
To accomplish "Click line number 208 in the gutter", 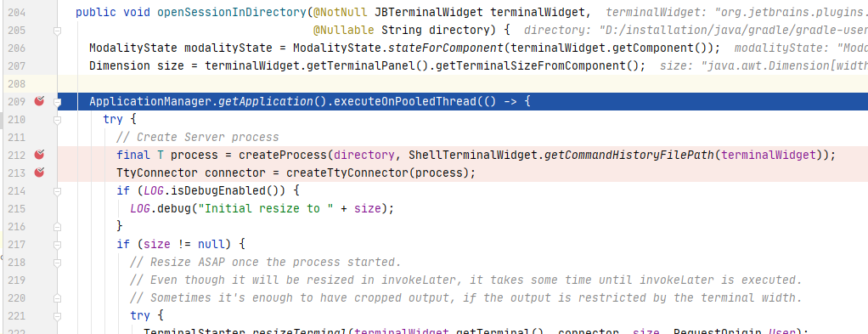I will pos(17,83).
